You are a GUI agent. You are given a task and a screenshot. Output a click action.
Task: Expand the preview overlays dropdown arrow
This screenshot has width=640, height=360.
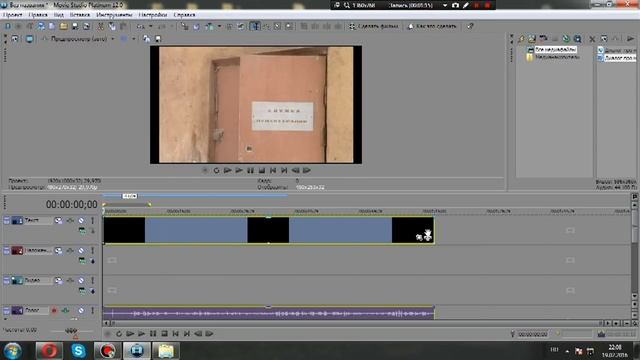coord(133,39)
